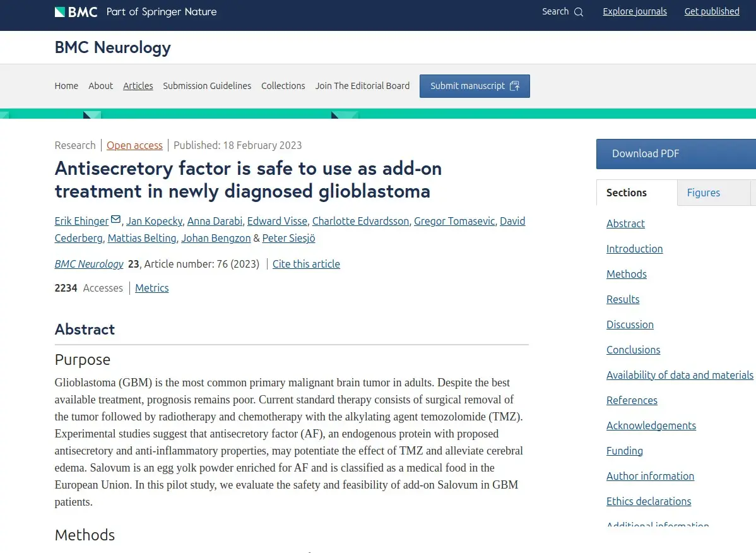Jump to Funding section

pos(624,451)
